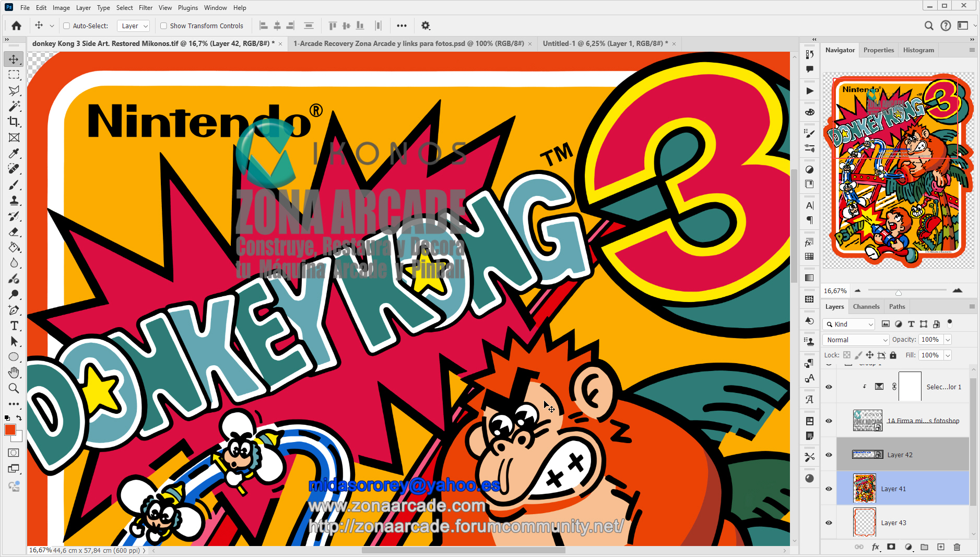Viewport: 980px width, 557px height.
Task: Select the Path Selection tool
Action: pyautogui.click(x=14, y=341)
